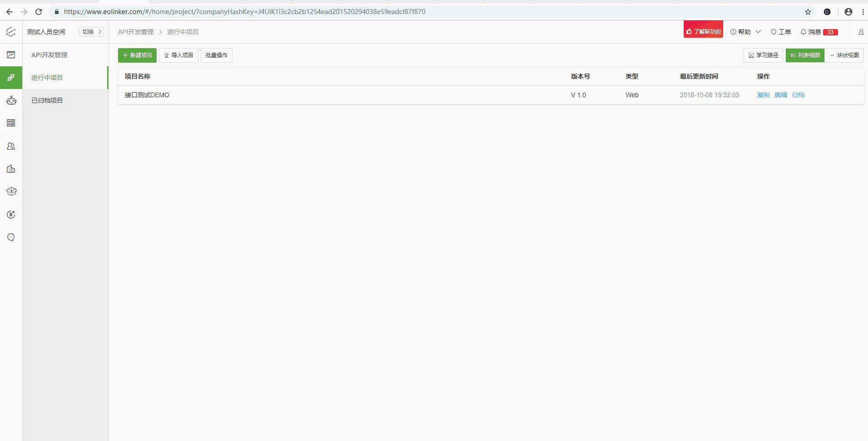868x441 pixels.
Task: Click the 类型 column header
Action: [x=632, y=76]
